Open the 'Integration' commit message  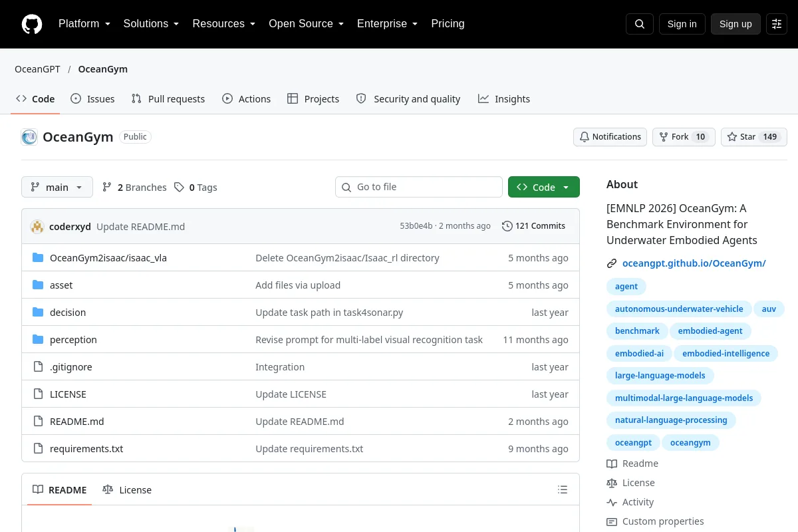click(280, 367)
